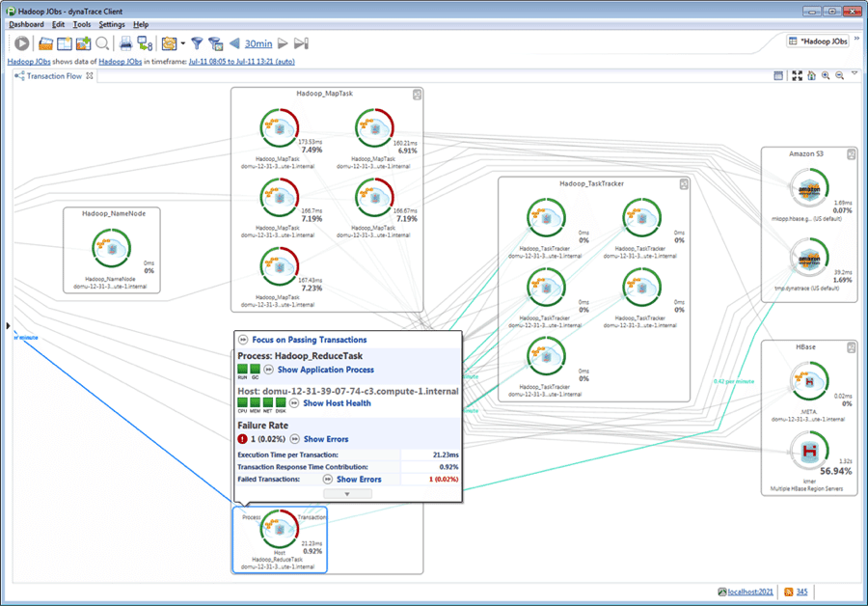Click the funnel with picture filter icon

point(216,43)
